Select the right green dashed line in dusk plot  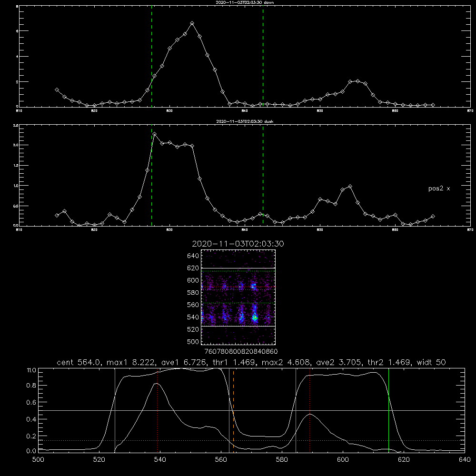tap(263, 175)
